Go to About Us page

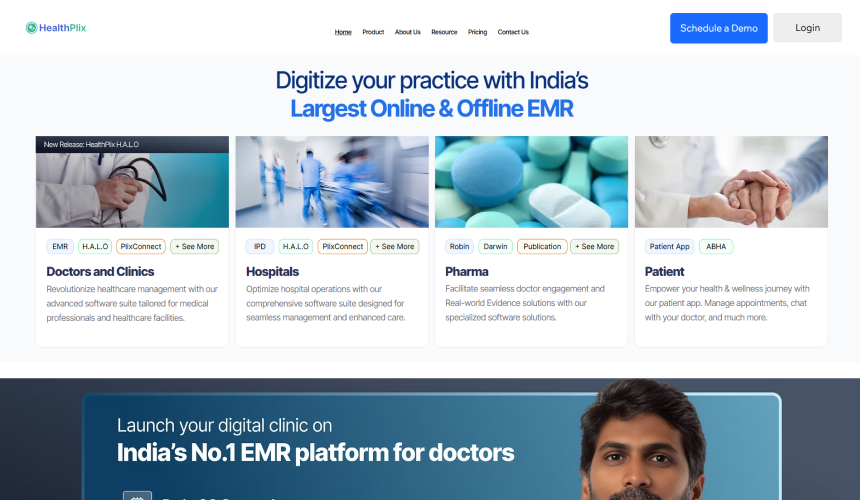point(408,32)
